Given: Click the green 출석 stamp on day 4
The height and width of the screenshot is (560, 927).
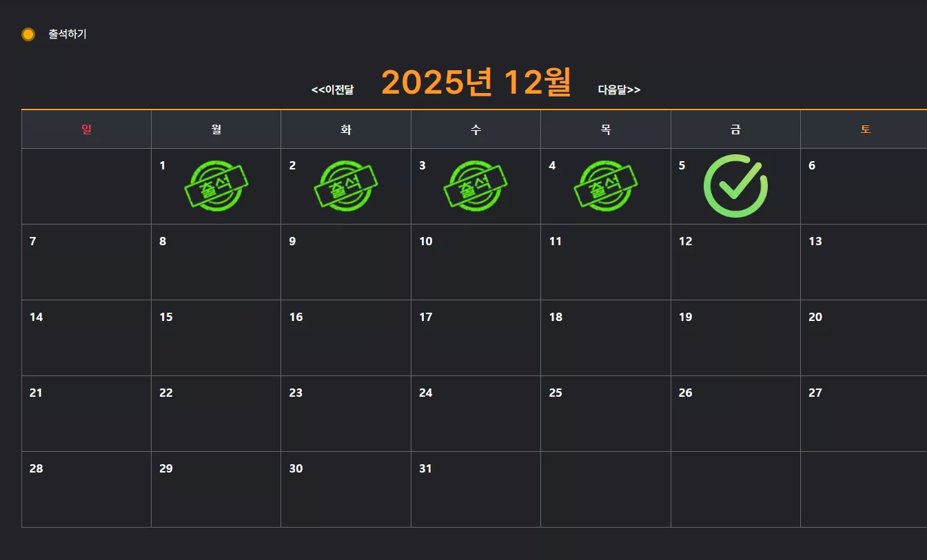Looking at the screenshot, I should (606, 186).
